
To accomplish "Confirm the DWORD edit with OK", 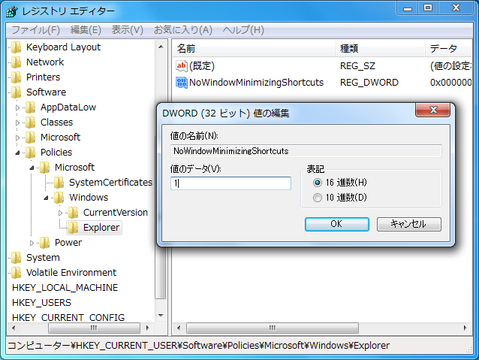I will coord(337,224).
